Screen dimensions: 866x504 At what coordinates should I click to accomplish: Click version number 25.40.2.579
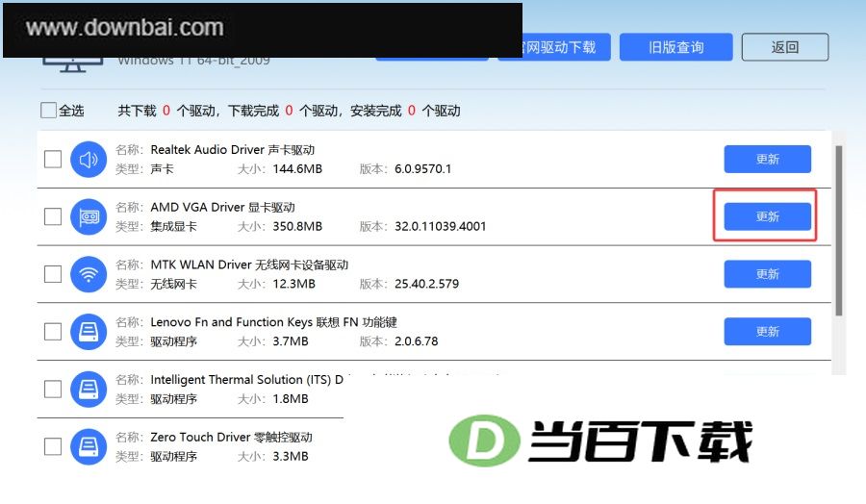point(426,284)
